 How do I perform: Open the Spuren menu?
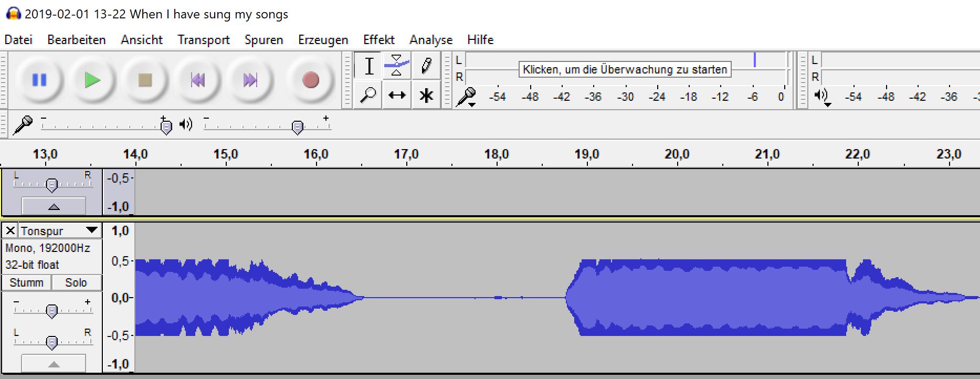click(264, 40)
